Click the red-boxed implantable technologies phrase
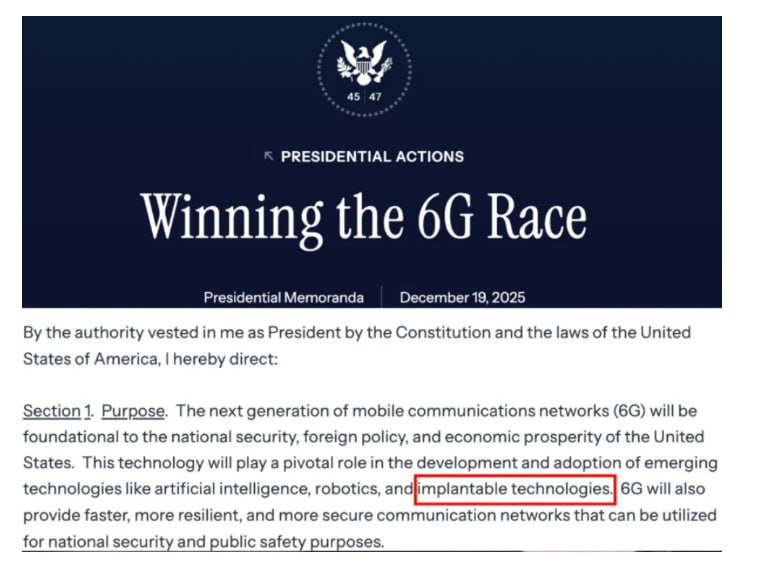 514,489
